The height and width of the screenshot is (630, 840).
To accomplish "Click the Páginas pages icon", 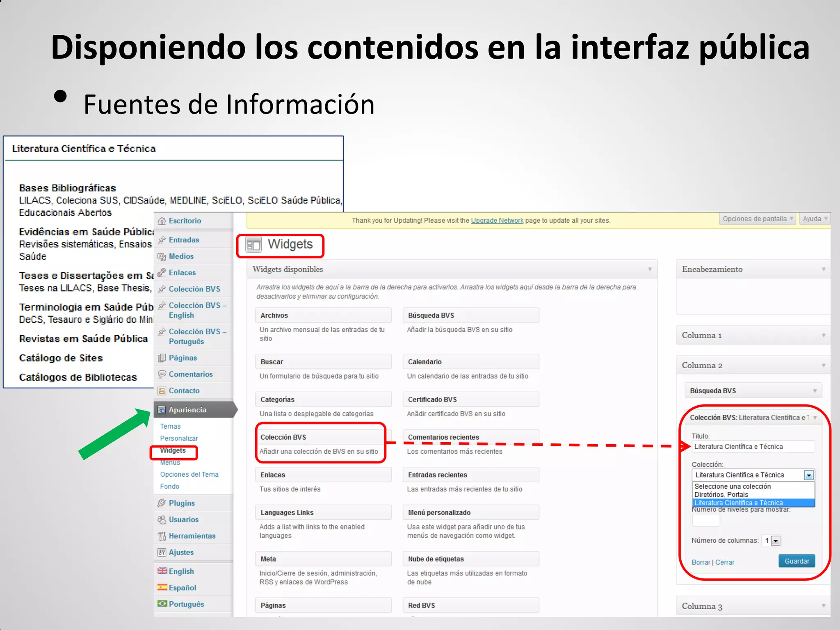I will (x=162, y=358).
